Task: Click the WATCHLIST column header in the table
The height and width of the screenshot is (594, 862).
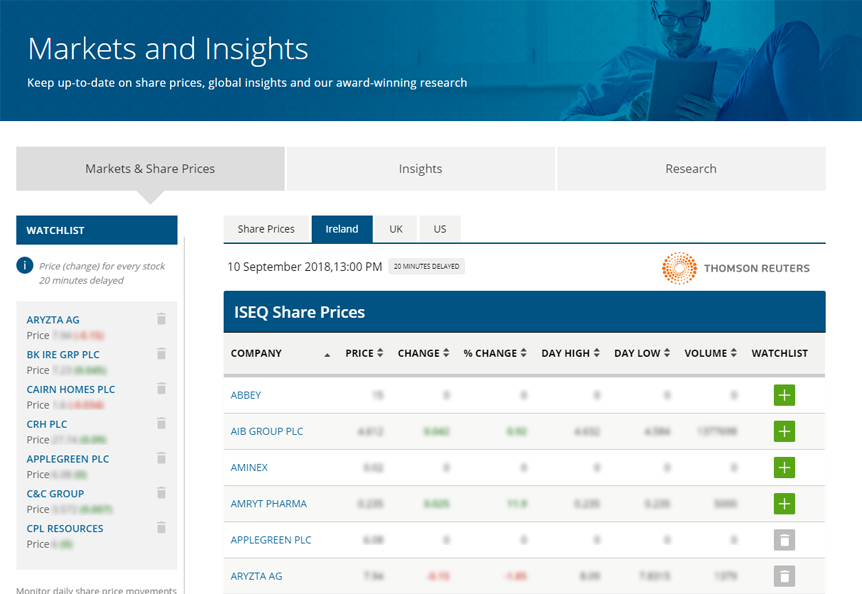Action: coord(780,353)
